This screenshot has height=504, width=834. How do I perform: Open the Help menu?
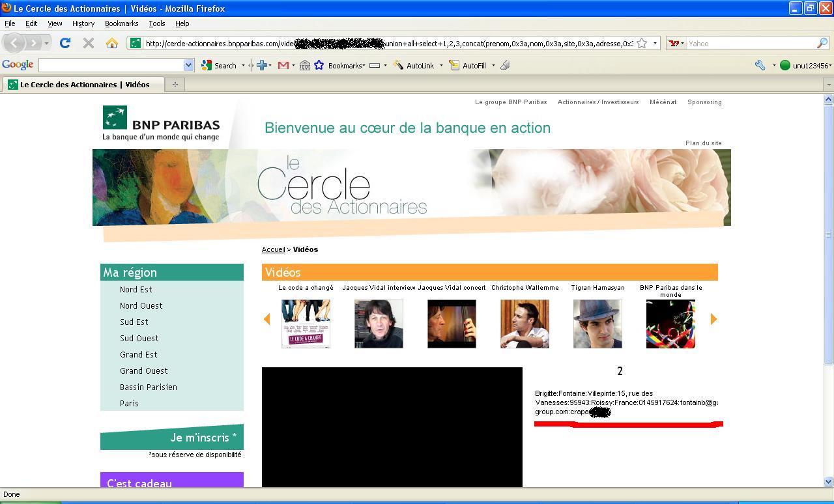tap(182, 23)
